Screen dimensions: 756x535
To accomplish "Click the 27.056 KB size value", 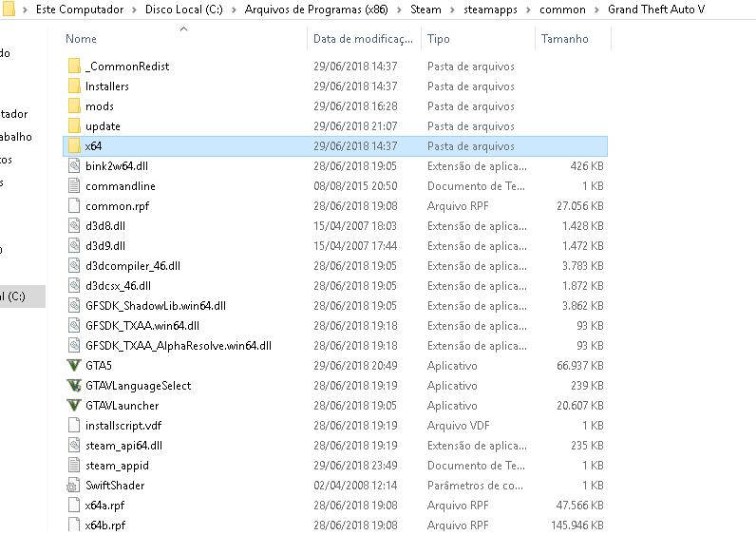I will (x=580, y=206).
